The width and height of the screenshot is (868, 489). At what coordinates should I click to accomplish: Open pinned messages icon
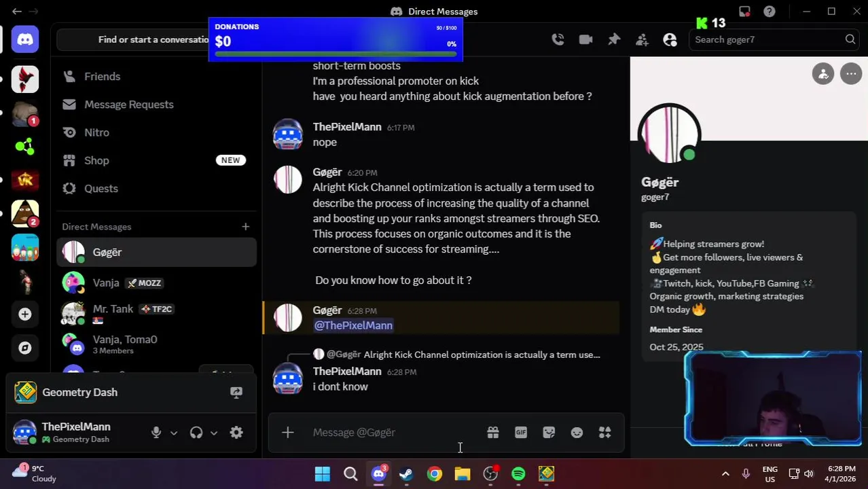click(614, 39)
